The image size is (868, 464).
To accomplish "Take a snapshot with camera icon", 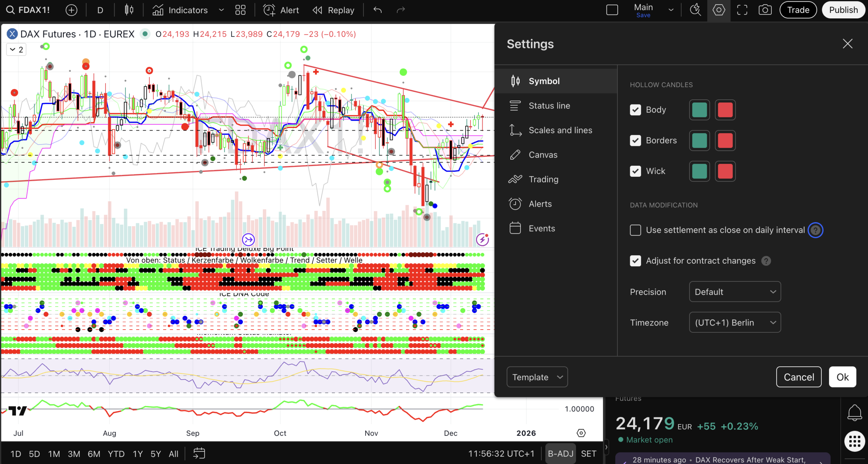I will (765, 10).
